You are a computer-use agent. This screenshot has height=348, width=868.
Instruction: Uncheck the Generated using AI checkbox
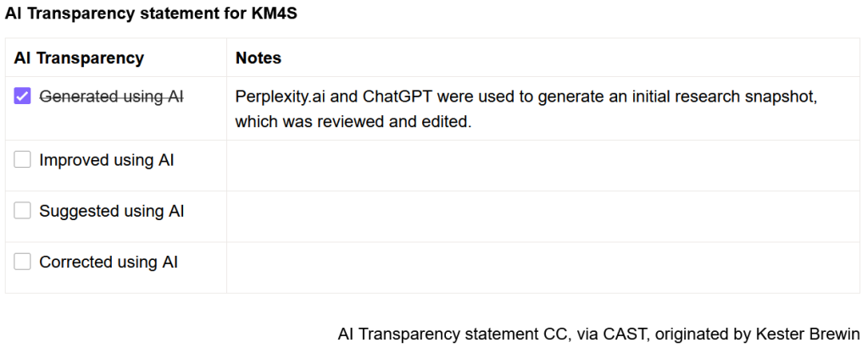[23, 97]
